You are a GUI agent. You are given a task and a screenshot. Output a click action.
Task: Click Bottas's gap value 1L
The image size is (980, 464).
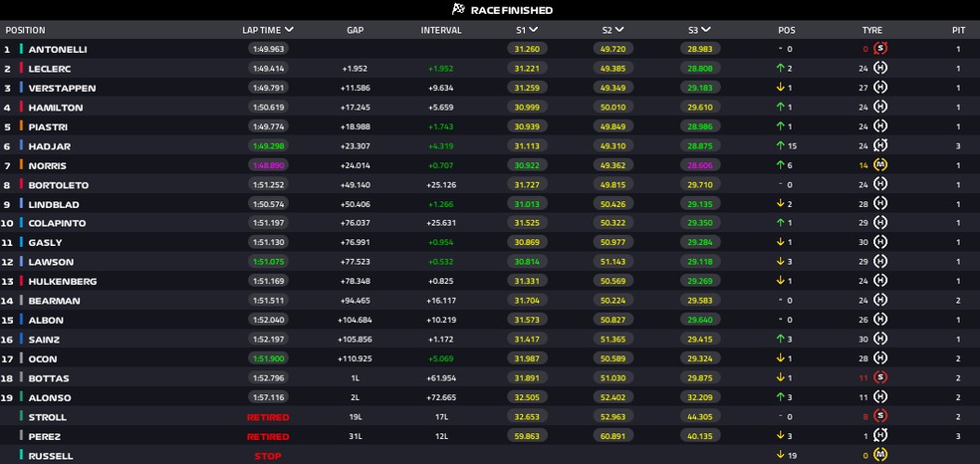pos(355,378)
